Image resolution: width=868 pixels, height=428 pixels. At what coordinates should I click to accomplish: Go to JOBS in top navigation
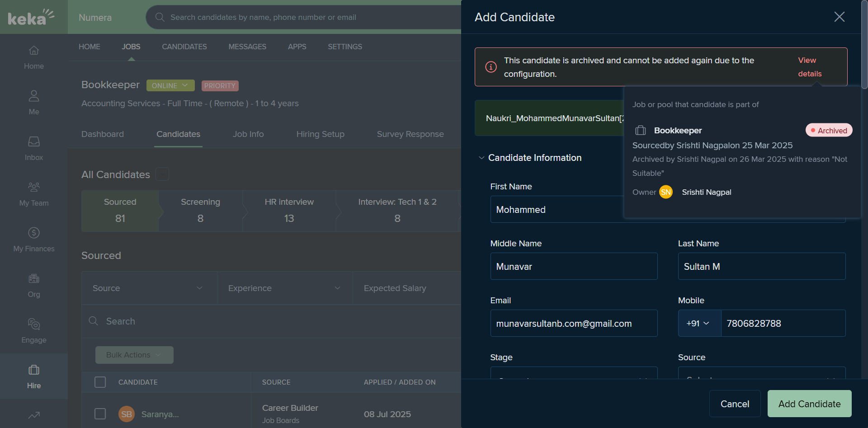click(131, 47)
